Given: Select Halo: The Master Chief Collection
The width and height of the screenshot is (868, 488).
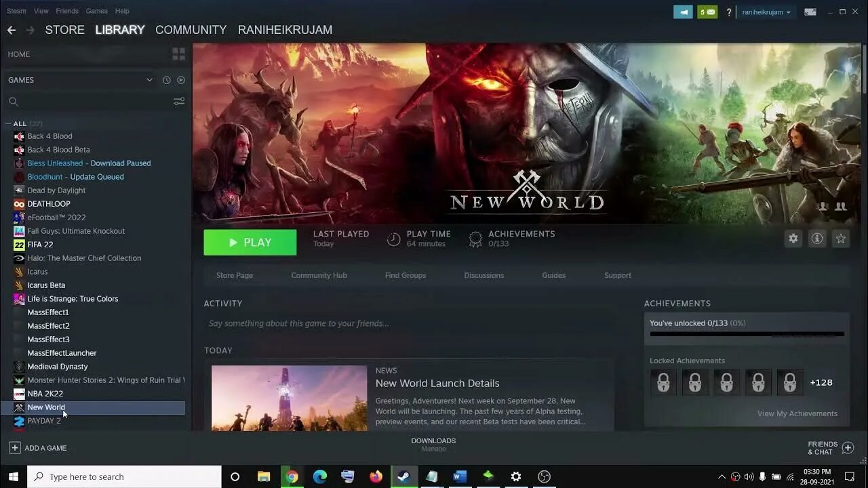Looking at the screenshot, I should [x=84, y=258].
